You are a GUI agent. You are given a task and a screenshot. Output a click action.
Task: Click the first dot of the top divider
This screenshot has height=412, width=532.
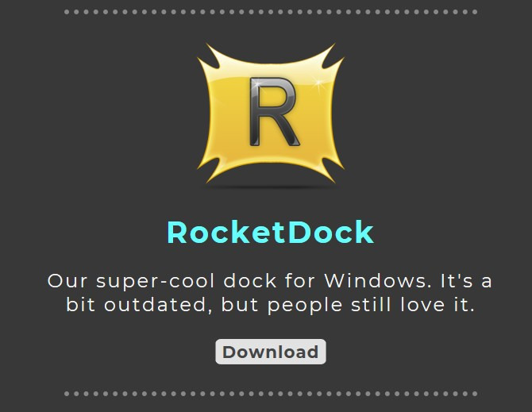tap(67, 12)
